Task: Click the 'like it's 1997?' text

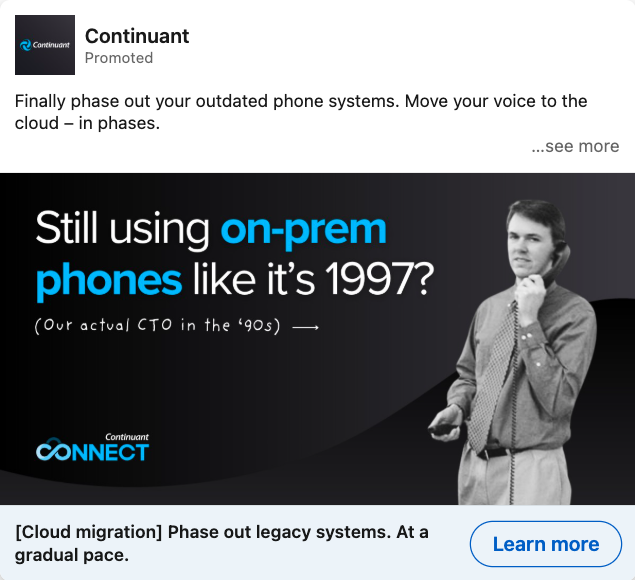Action: click(313, 279)
